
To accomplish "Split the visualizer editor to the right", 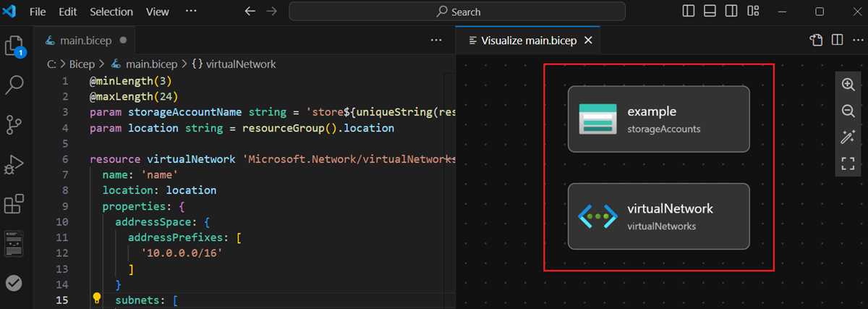I will click(837, 41).
